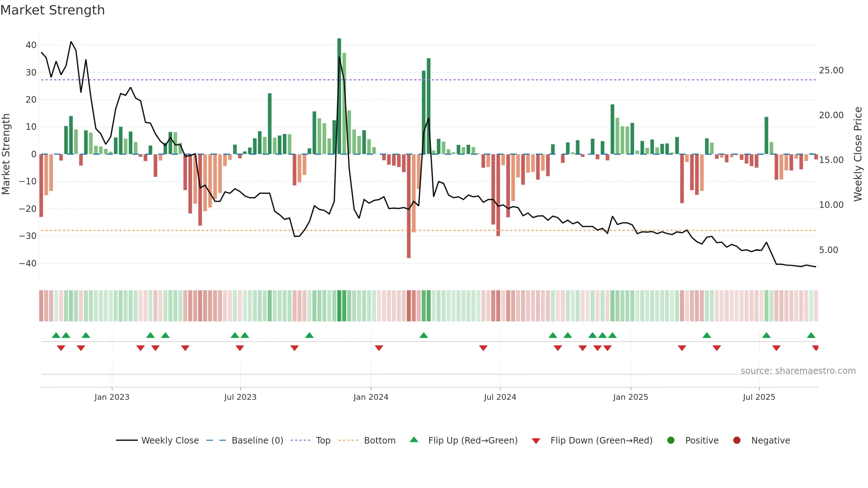The height and width of the screenshot is (488, 868).
Task: Click the vertical Market Strength axis title
Action: click(6, 154)
